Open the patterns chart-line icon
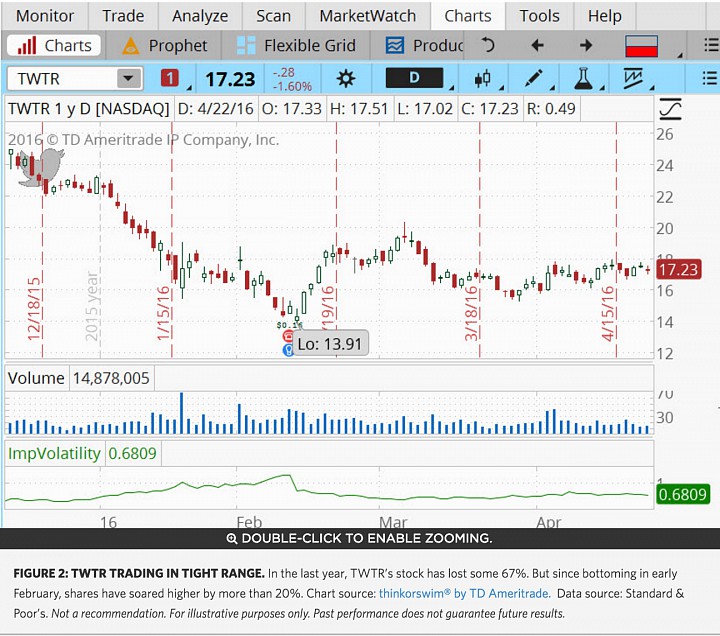Screen dimensions: 720x636 633,79
